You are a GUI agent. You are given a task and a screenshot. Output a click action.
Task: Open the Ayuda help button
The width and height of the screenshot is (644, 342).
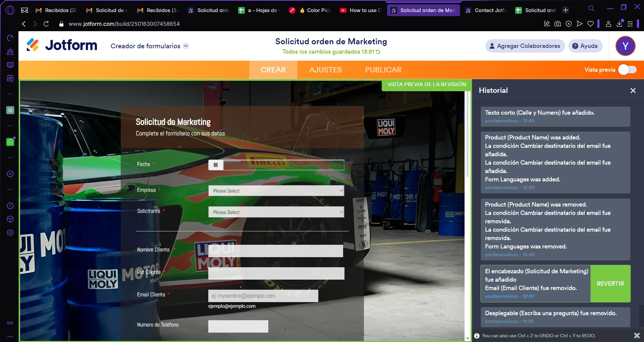[x=585, y=46]
